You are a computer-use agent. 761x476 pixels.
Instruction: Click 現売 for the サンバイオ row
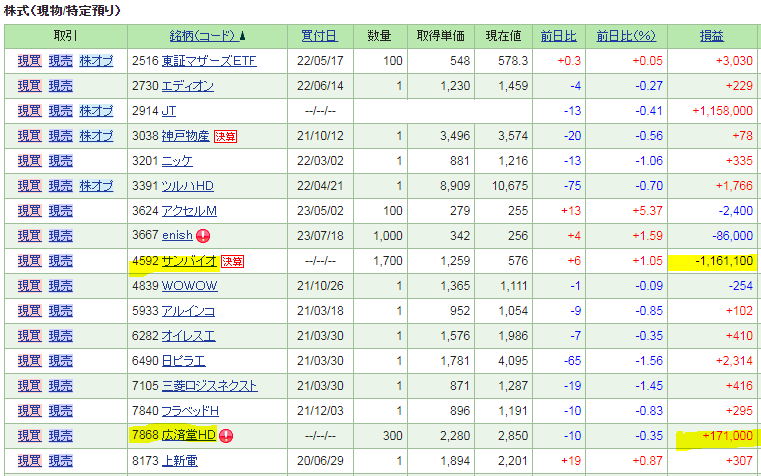coord(61,261)
